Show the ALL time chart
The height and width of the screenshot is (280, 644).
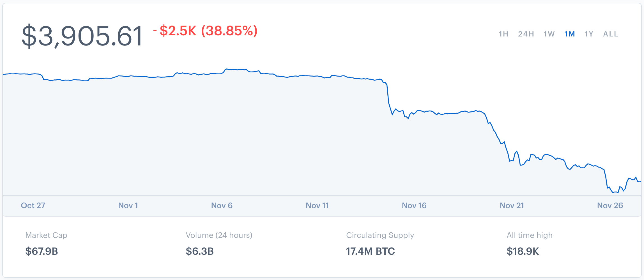pyautogui.click(x=610, y=34)
